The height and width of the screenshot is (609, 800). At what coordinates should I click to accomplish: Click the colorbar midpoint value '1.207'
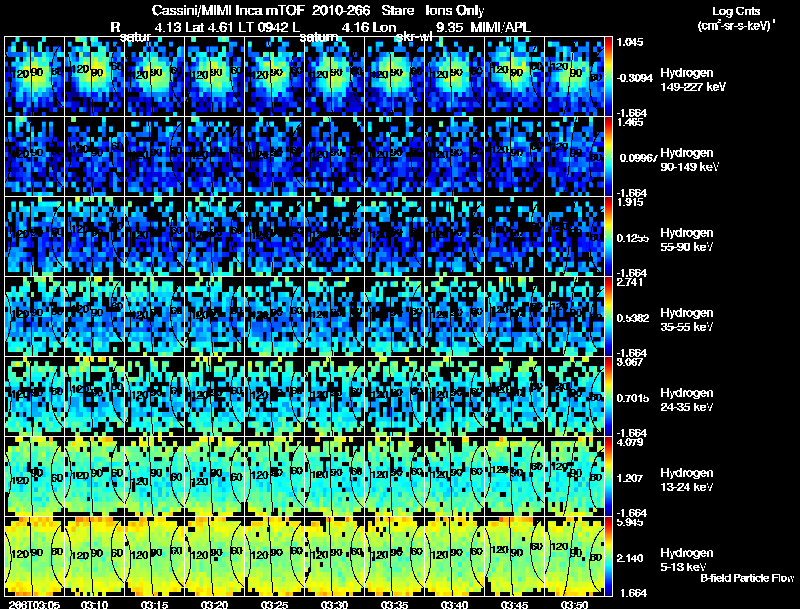[631, 478]
